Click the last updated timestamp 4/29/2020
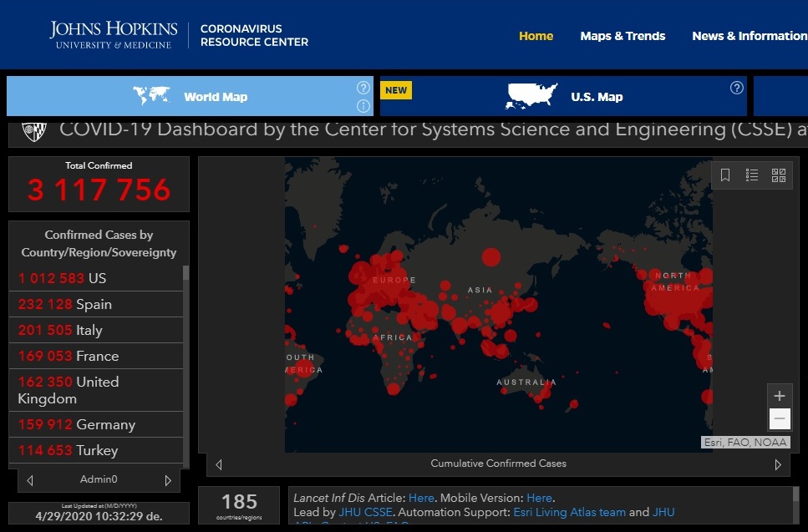Screen dimensions: 808x532 coord(99,516)
